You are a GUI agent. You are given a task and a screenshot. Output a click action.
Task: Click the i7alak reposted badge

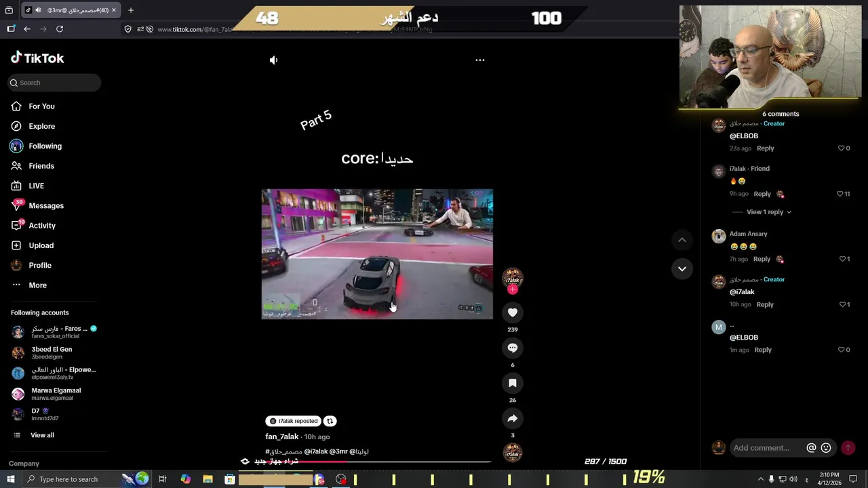294,421
